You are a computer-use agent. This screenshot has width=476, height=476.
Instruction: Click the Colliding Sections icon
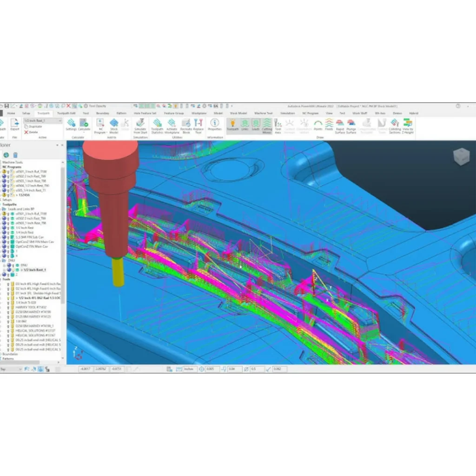(x=395, y=126)
